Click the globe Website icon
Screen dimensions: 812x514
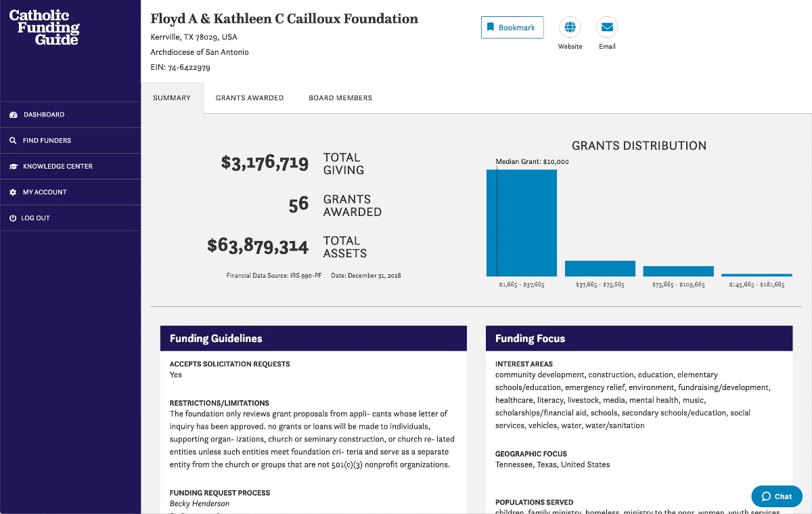point(570,27)
